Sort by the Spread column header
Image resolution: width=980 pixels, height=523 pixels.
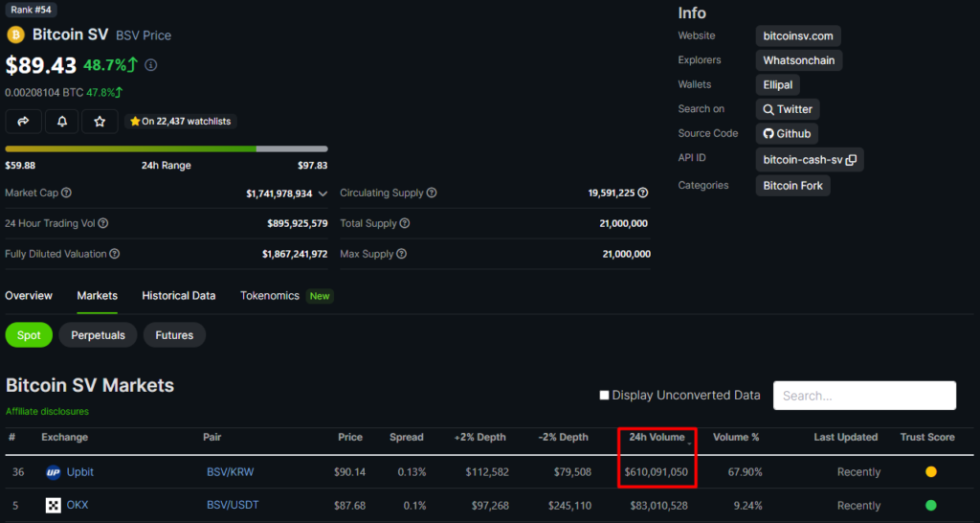tap(406, 438)
